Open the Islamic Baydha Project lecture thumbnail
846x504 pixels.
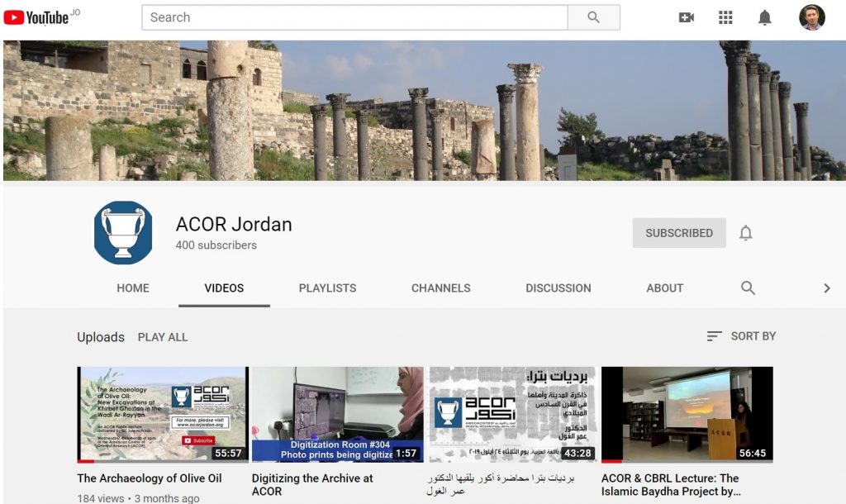coord(687,412)
